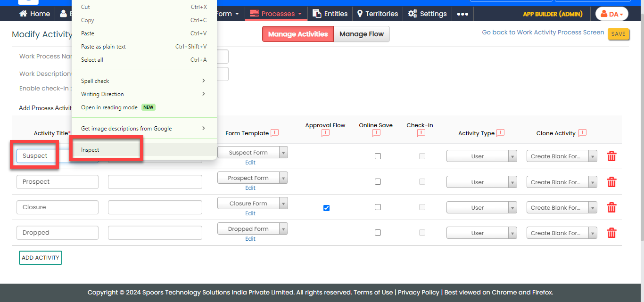Click the Form Template info icon

(x=275, y=133)
